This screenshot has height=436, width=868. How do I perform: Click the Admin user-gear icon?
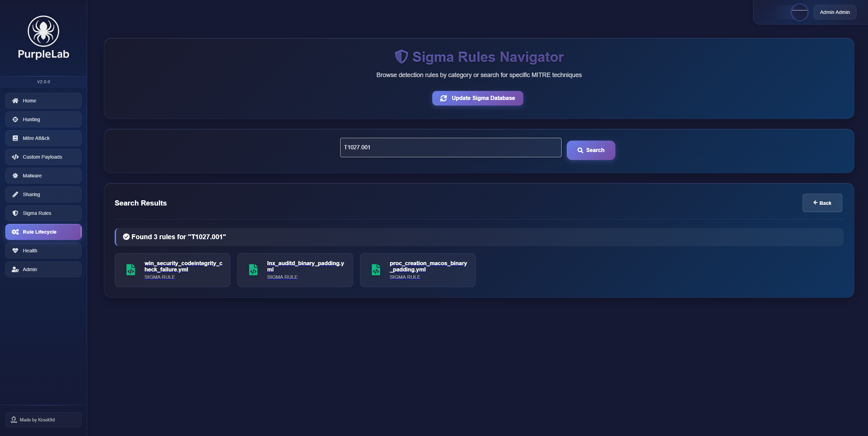tap(15, 269)
